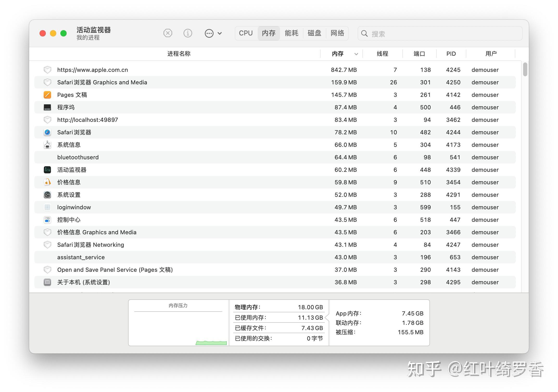Click the quit process (X) toolbar icon

coord(168,33)
